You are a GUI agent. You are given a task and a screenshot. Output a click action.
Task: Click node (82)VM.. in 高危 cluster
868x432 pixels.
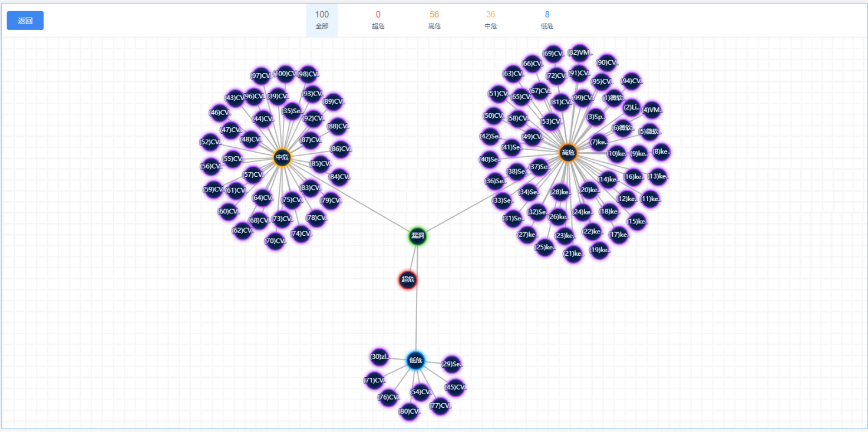point(579,52)
